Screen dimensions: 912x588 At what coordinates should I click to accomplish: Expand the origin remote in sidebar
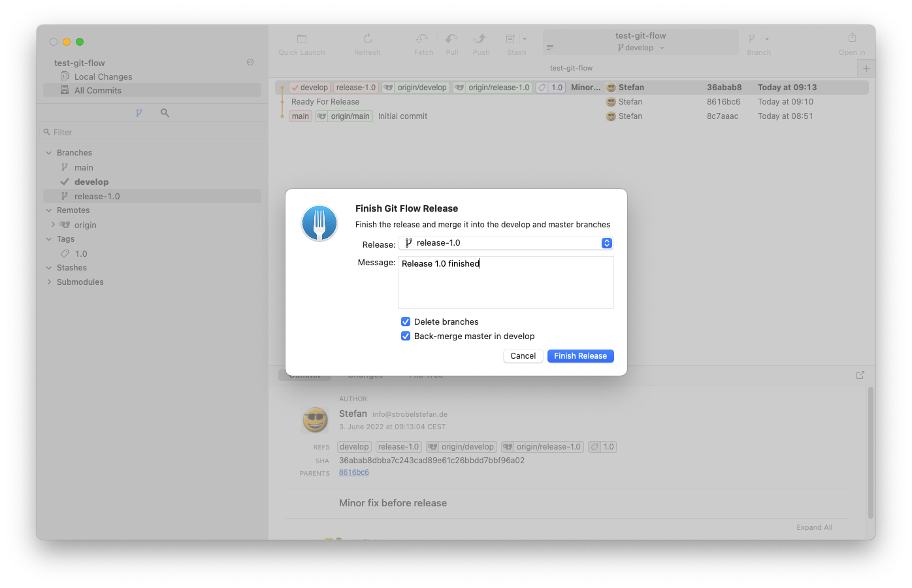[x=54, y=224]
